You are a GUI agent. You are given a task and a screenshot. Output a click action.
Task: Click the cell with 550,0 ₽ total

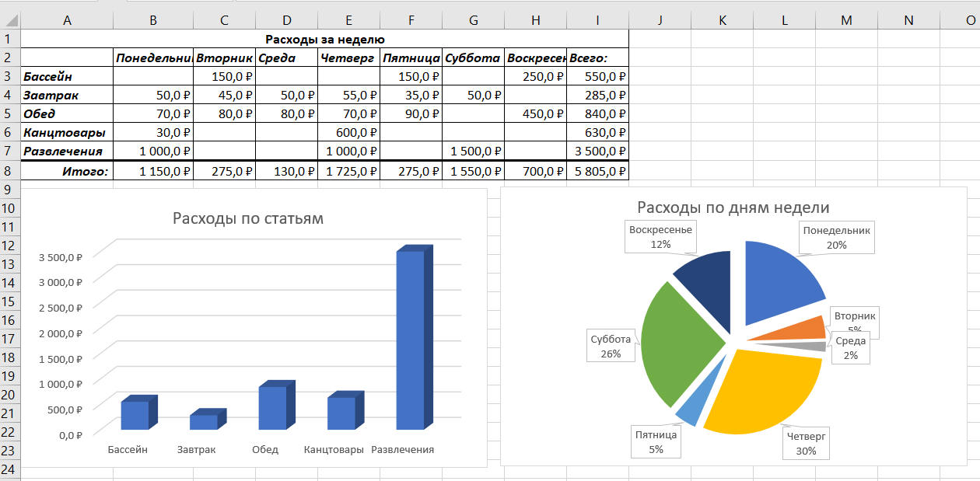(x=597, y=76)
